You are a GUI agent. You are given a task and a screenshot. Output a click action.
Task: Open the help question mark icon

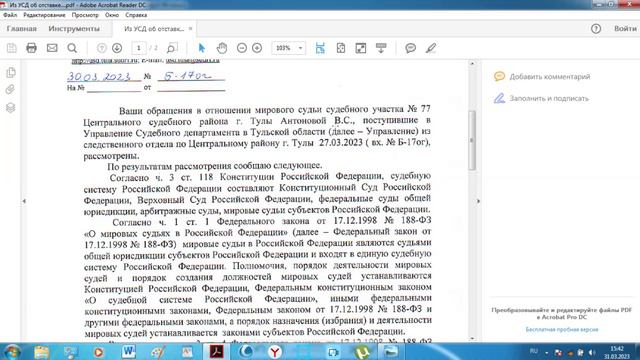click(596, 29)
